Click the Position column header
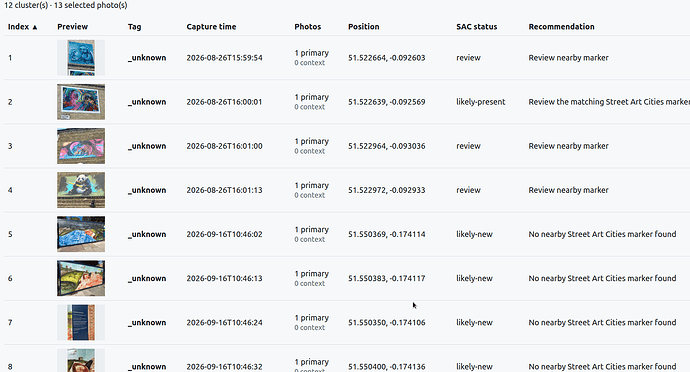 click(363, 27)
